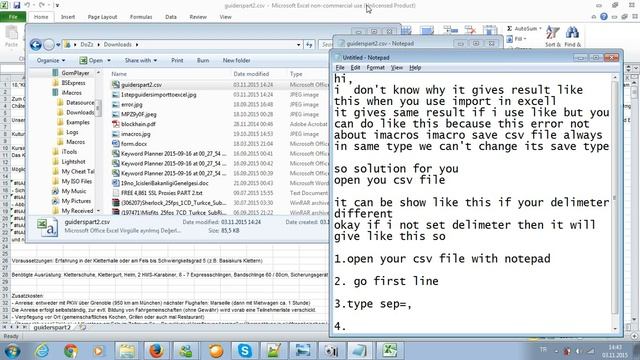Open the File Explorer taskbar button
The image size is (640, 360).
tap(127, 351)
